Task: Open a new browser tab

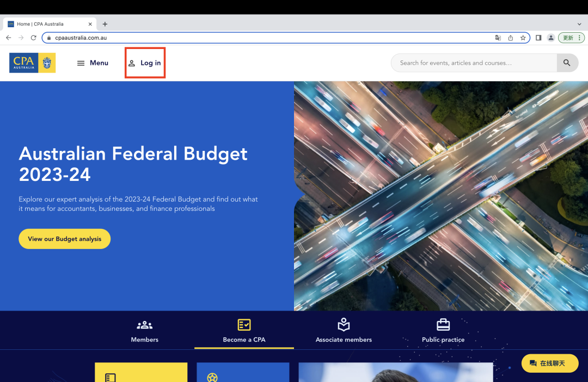Action: 105,24
